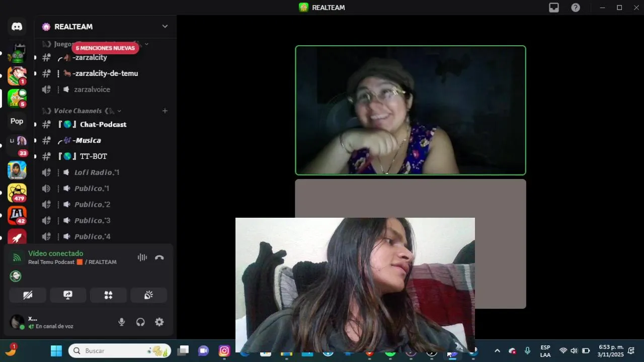Open the server folder with badge 33

point(17,145)
